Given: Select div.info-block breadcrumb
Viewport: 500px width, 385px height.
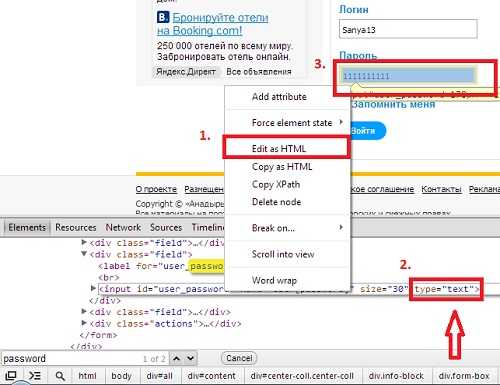Looking at the screenshot, I should (x=396, y=376).
